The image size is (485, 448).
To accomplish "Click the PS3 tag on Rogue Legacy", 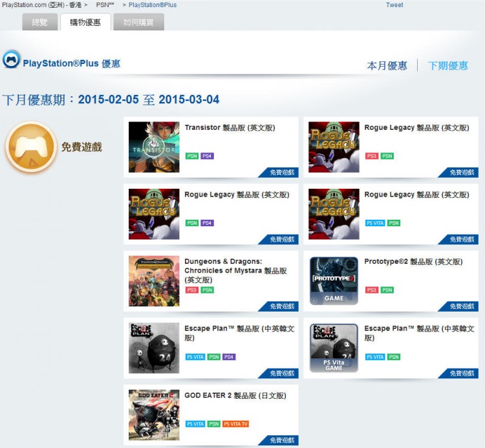I will point(372,156).
